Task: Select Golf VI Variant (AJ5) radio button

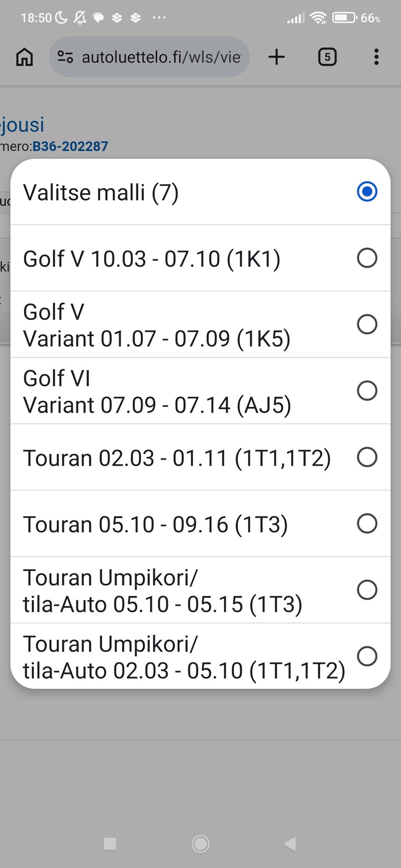Action: (367, 391)
